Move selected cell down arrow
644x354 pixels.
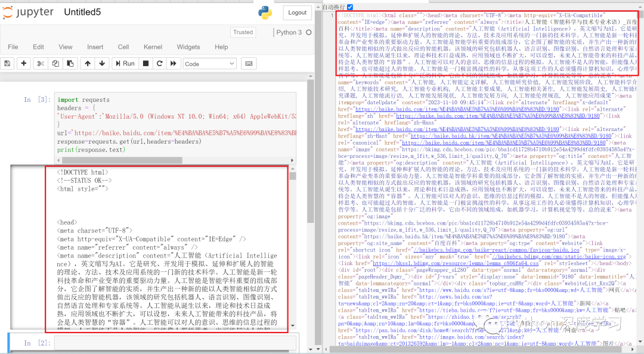[102, 64]
